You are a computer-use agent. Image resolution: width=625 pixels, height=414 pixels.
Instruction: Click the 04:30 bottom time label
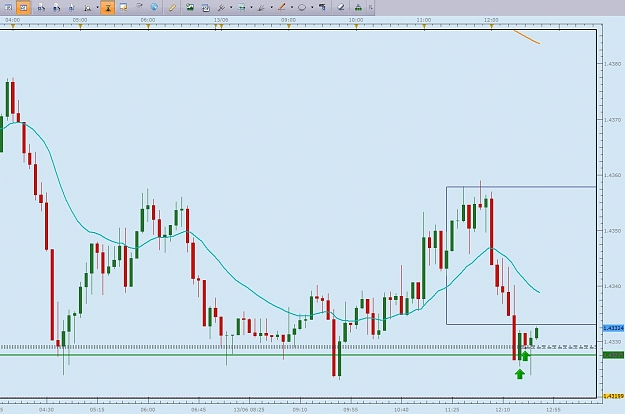[x=47, y=409]
